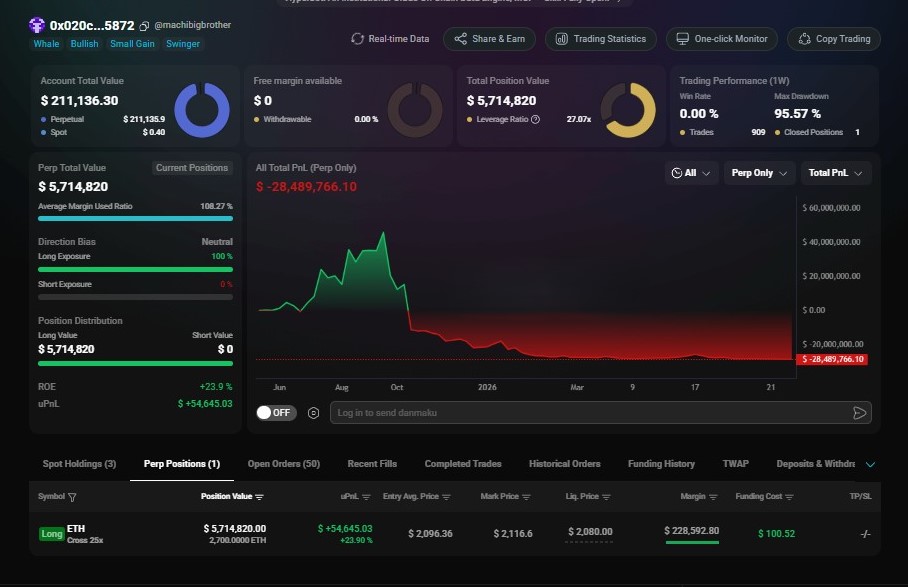Image resolution: width=908 pixels, height=587 pixels.
Task: View the Funding History tab
Action: tap(661, 463)
